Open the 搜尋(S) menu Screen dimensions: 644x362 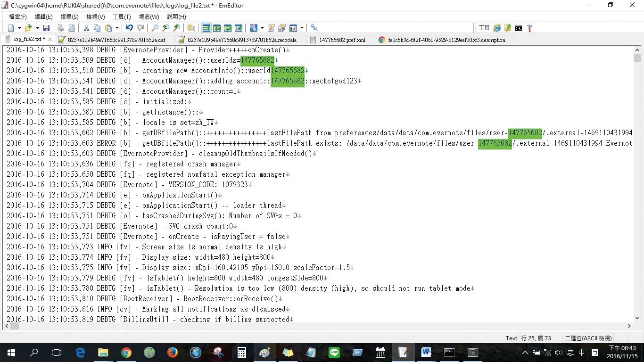click(x=69, y=16)
